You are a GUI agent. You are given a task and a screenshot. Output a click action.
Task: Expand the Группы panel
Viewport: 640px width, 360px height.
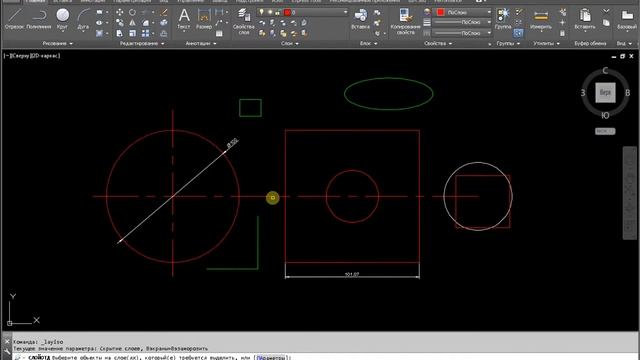(508, 43)
